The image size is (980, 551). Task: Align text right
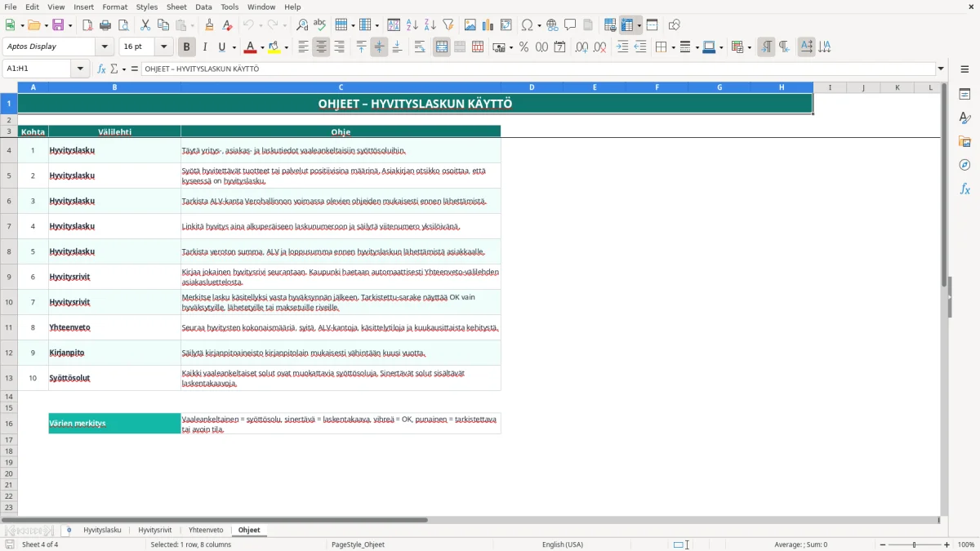[x=339, y=47]
